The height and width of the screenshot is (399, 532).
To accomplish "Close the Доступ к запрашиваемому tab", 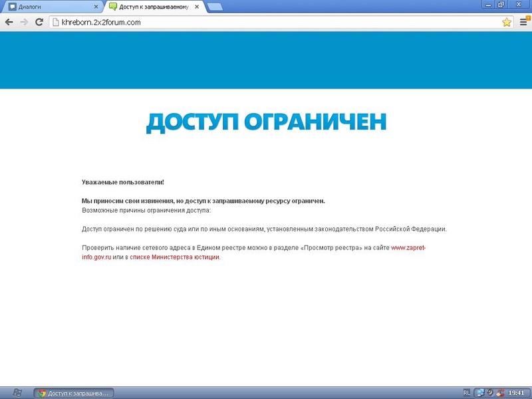I will click(x=197, y=7).
